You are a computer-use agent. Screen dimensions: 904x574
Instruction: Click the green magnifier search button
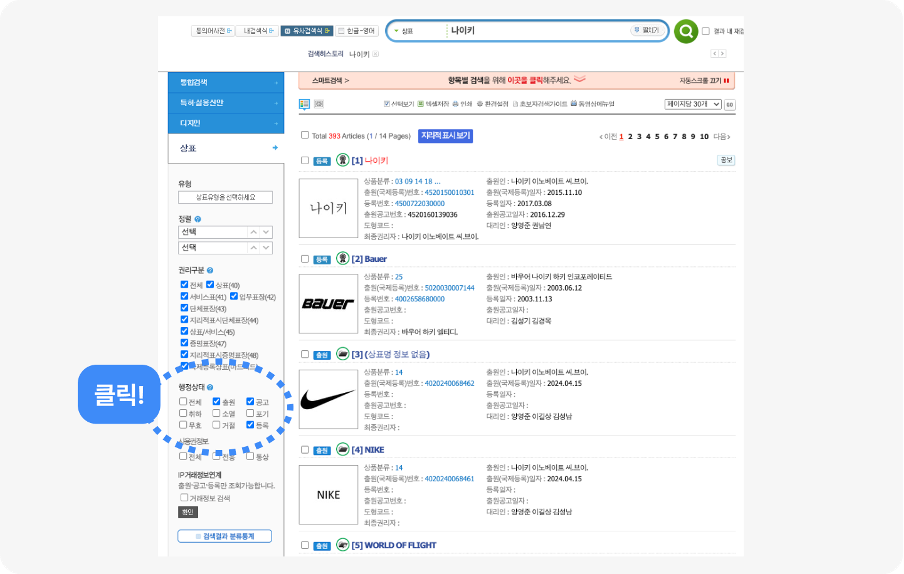tap(685, 31)
